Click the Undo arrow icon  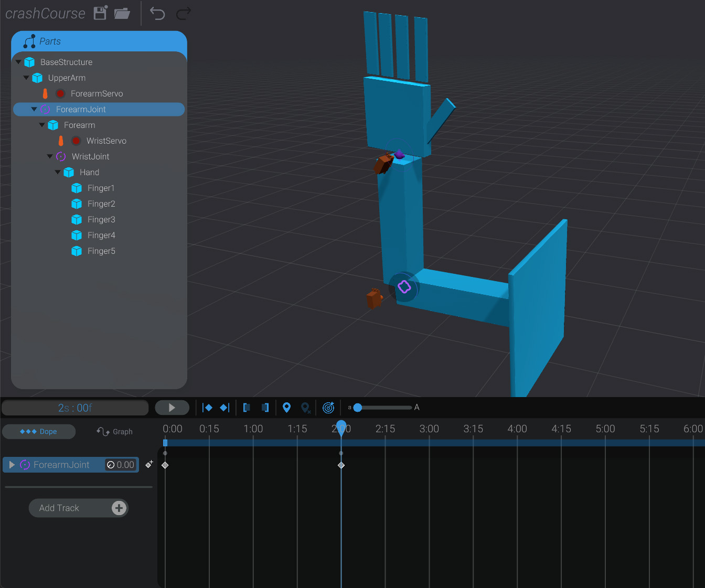tap(157, 13)
